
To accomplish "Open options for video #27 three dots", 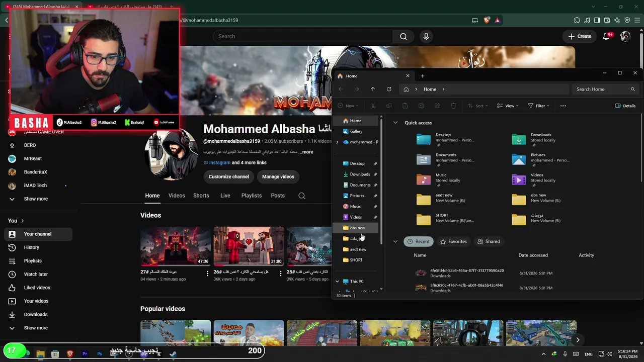I will pos(207,274).
